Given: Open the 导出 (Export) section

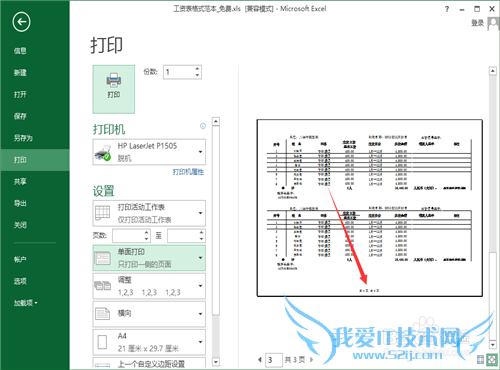Looking at the screenshot, I should pos(20,203).
